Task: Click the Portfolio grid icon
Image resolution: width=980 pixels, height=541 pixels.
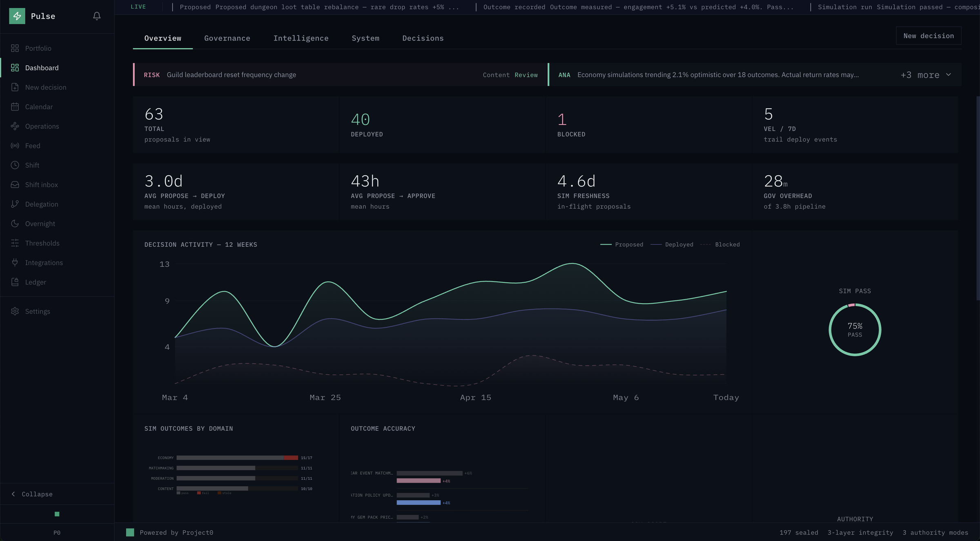Action: (15, 48)
